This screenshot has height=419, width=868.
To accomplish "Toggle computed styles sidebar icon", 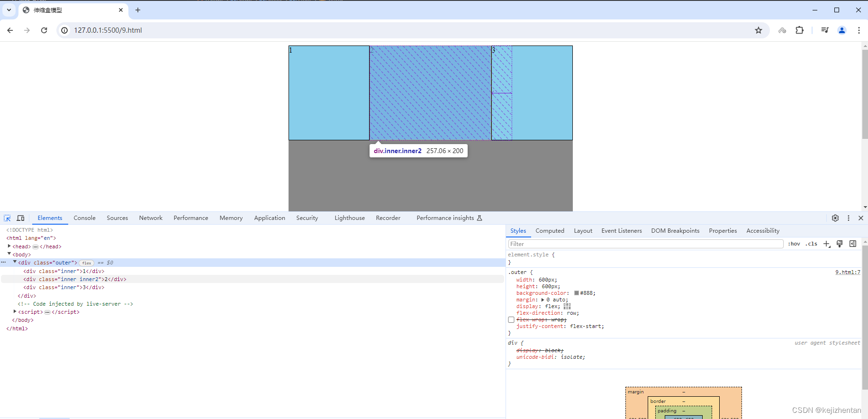I will [853, 244].
